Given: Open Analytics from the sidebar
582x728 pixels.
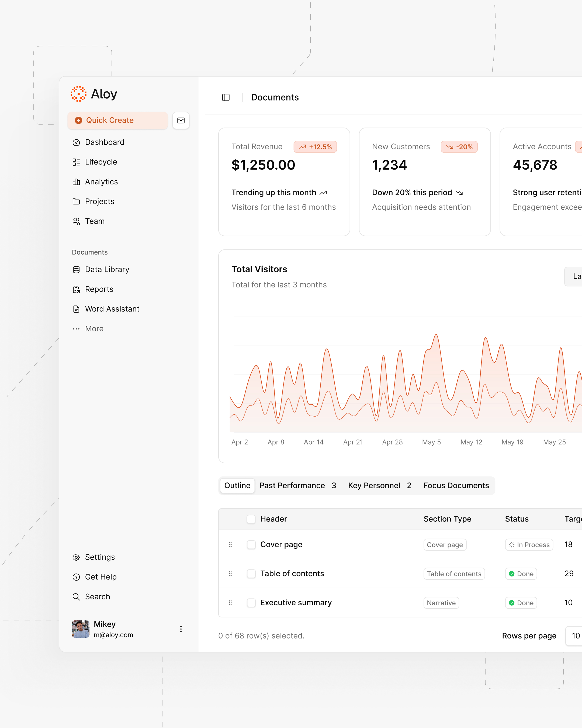Looking at the screenshot, I should 101,182.
